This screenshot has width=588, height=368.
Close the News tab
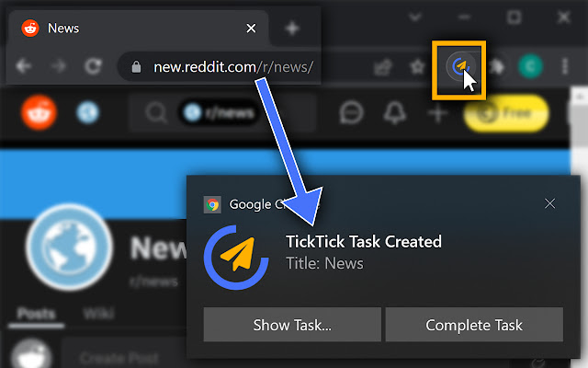pyautogui.click(x=251, y=29)
